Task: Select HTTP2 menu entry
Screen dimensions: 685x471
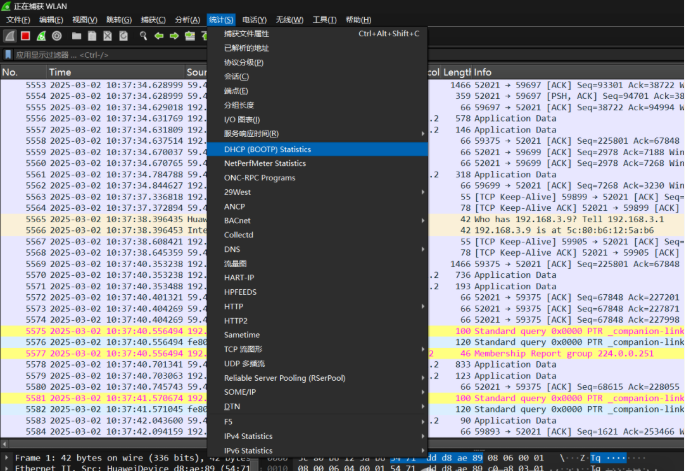Action: [x=317, y=321]
